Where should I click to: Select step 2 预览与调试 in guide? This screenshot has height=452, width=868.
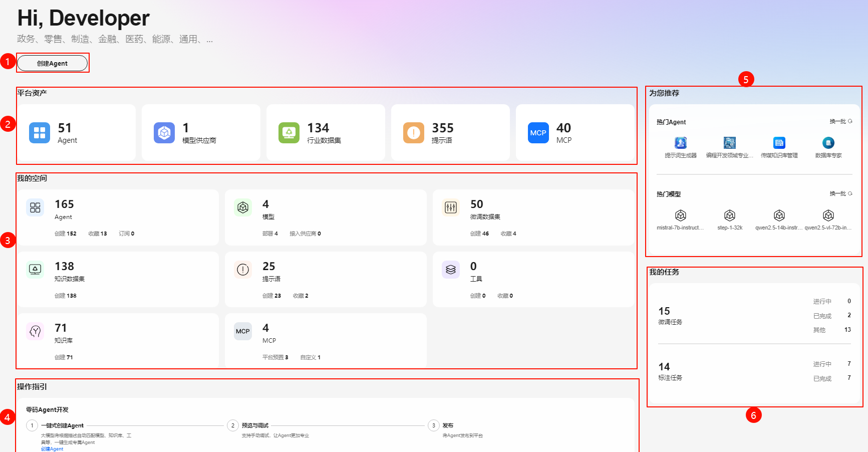(255, 425)
